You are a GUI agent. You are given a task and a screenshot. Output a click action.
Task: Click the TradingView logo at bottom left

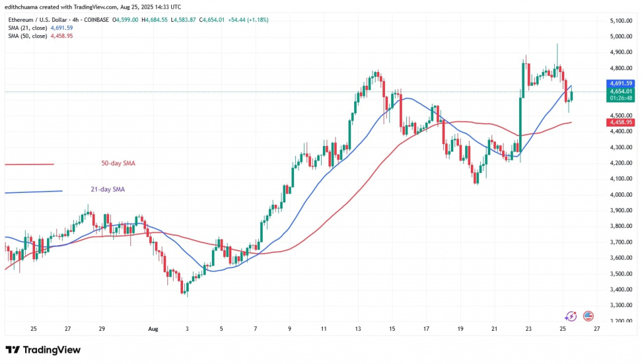coord(43,350)
